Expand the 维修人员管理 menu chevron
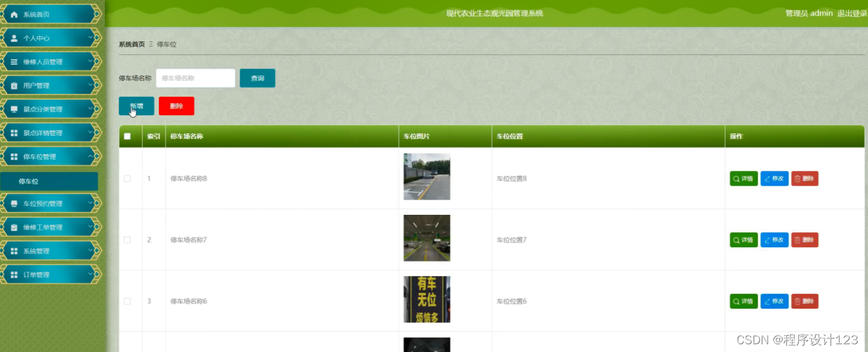This screenshot has width=868, height=352. click(x=90, y=62)
